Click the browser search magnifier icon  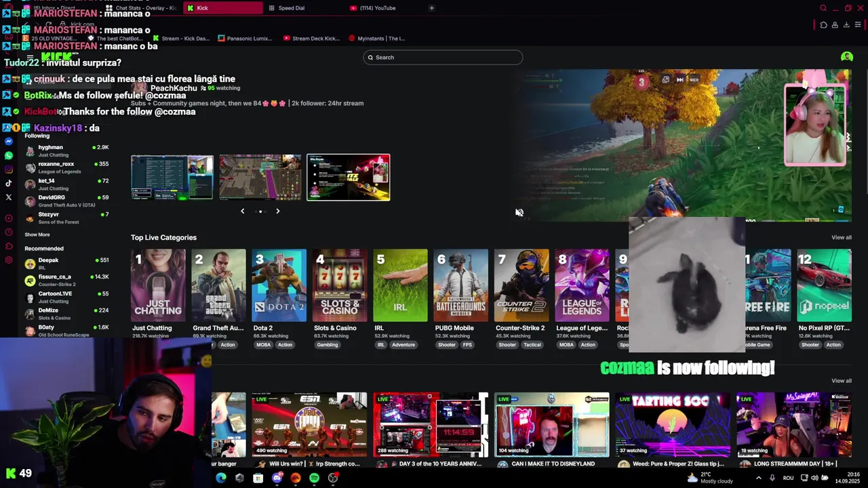pos(823,8)
